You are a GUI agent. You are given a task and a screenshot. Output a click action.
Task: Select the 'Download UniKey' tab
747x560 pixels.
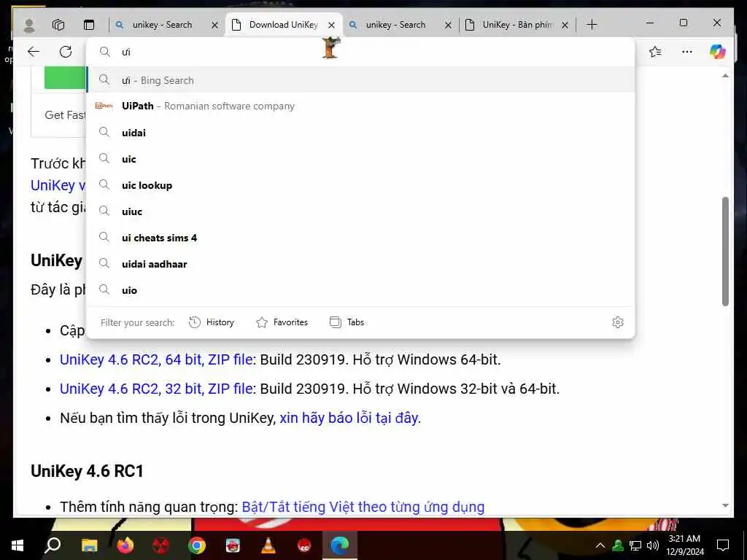click(x=284, y=25)
